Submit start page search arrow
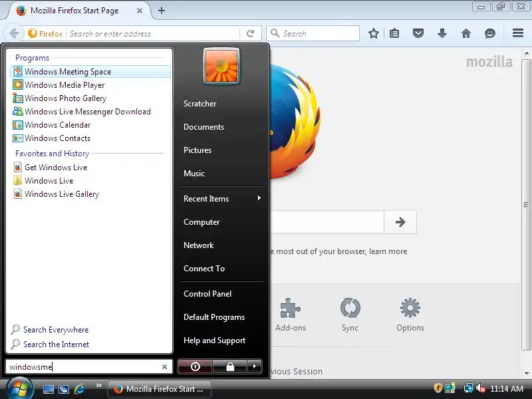The width and height of the screenshot is (532, 399). (400, 222)
